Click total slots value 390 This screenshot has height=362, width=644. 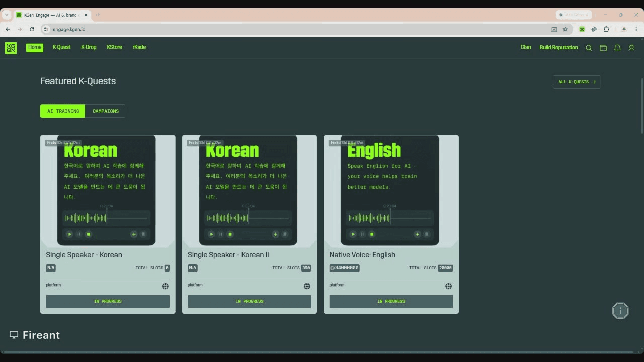306,268
